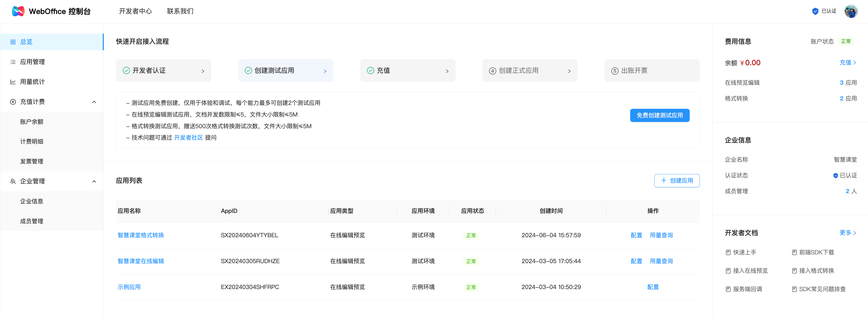Screen dimensions: 868x317
Task: Click step number 5 circle icon
Action: coord(615,71)
